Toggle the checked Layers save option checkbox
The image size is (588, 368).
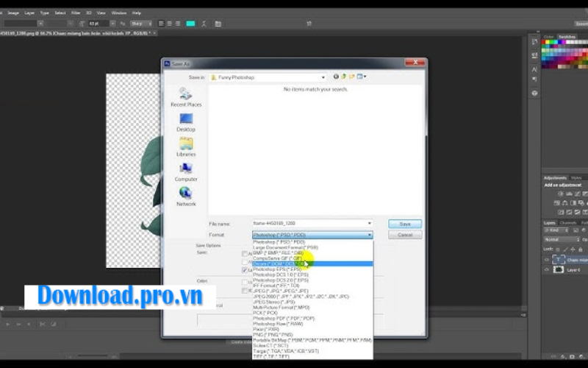(245, 270)
